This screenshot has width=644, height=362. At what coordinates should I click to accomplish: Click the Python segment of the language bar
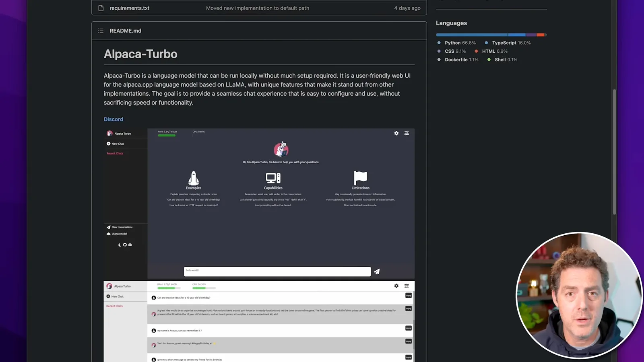(x=472, y=35)
